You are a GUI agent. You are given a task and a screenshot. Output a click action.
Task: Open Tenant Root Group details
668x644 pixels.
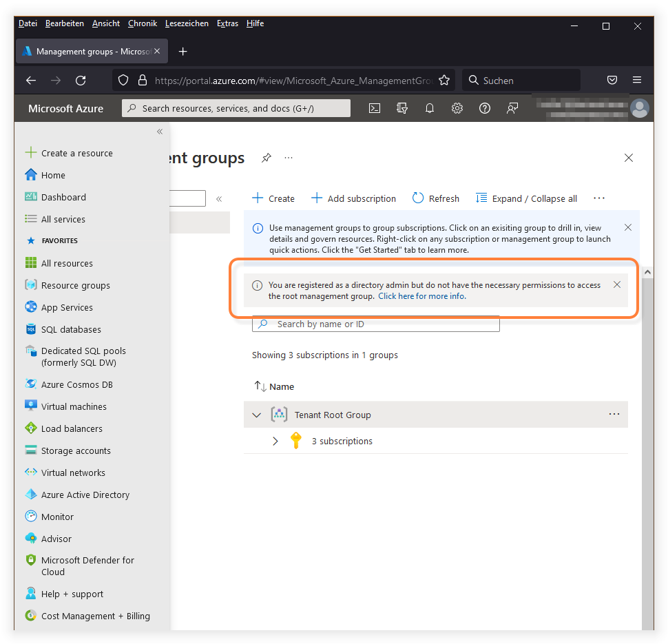click(333, 415)
